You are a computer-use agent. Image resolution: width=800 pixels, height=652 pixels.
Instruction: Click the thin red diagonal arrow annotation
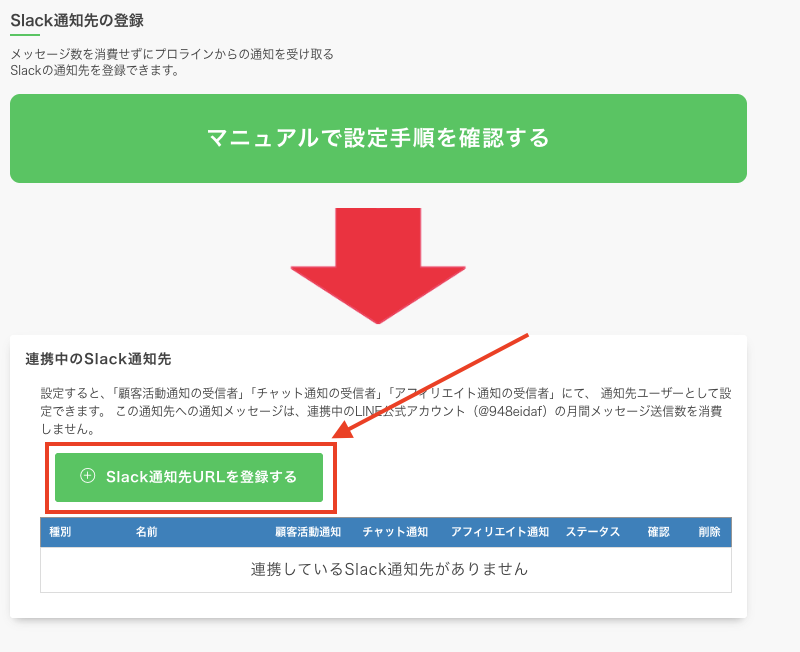pyautogui.click(x=440, y=382)
